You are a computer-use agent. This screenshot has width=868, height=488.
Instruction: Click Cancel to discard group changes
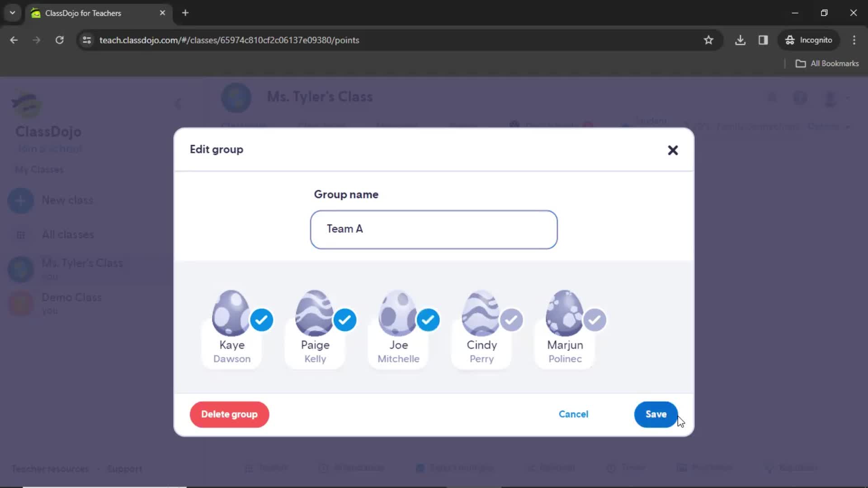tap(574, 414)
